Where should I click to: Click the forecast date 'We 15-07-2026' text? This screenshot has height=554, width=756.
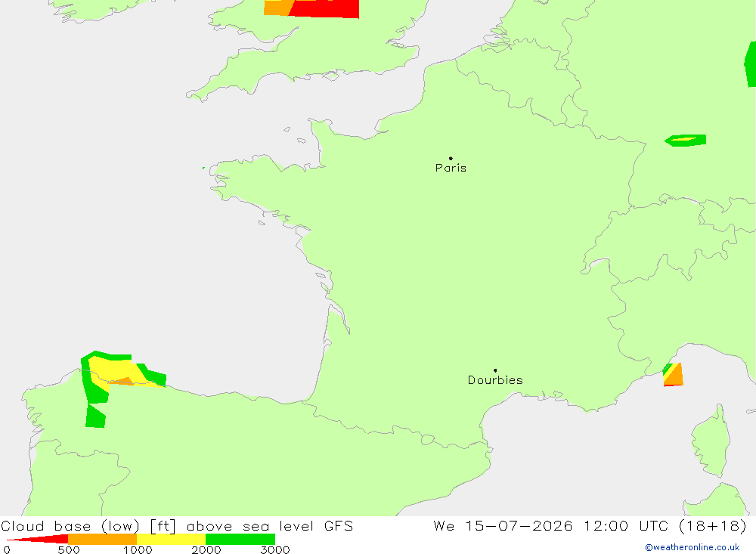(x=503, y=525)
